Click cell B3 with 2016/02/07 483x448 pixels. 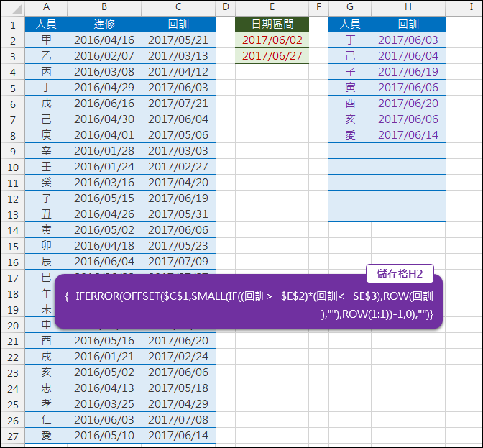tap(104, 56)
